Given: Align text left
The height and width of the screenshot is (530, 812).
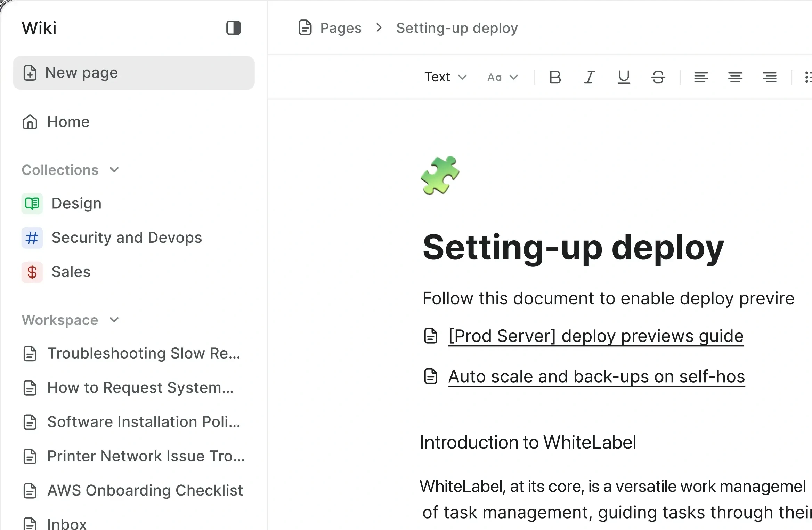Looking at the screenshot, I should click(701, 77).
